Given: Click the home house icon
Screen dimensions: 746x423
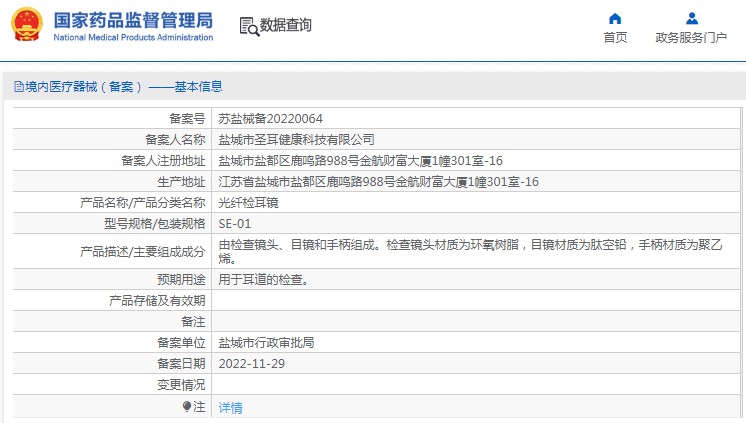Looking at the screenshot, I should tap(615, 19).
